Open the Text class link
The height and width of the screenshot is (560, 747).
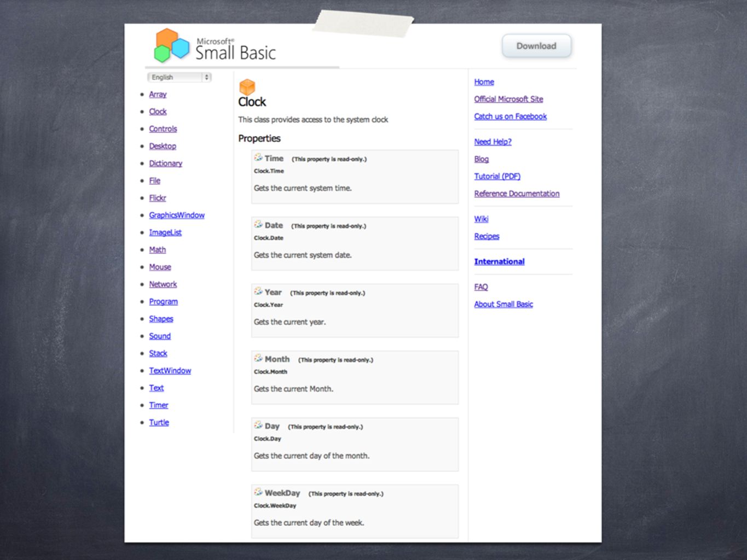pyautogui.click(x=157, y=388)
